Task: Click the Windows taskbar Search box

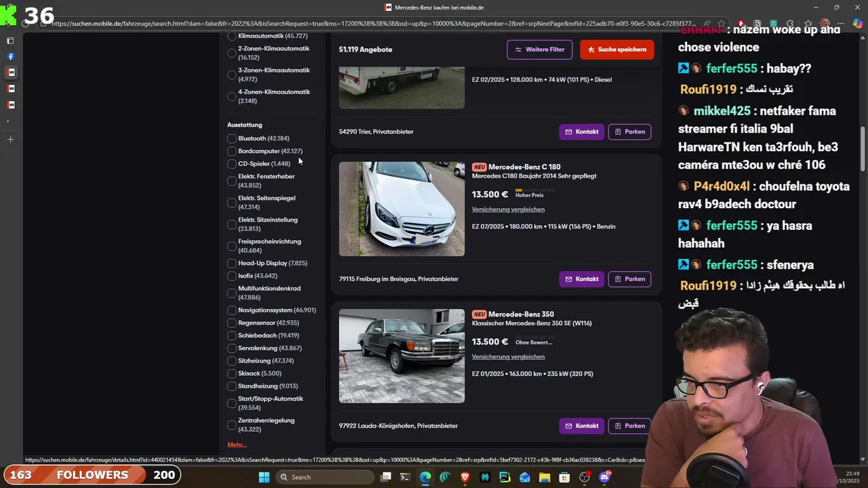Action: coord(325,477)
